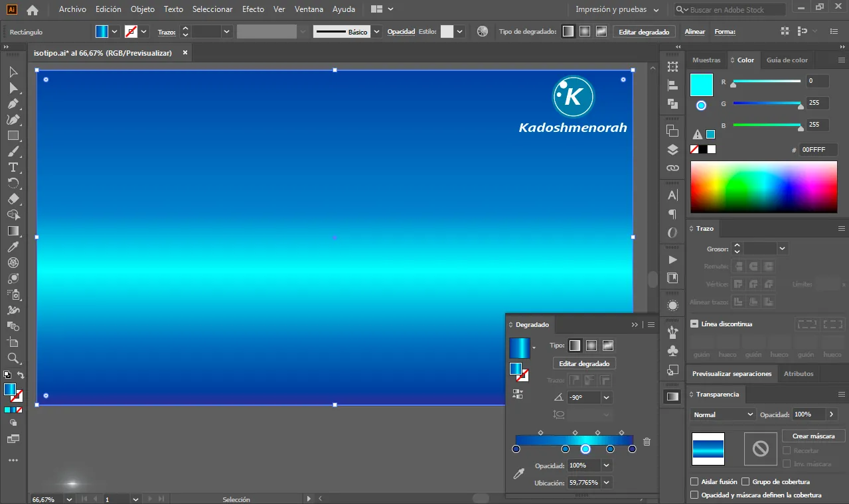
Task: Select the Eraser tool
Action: click(x=13, y=199)
